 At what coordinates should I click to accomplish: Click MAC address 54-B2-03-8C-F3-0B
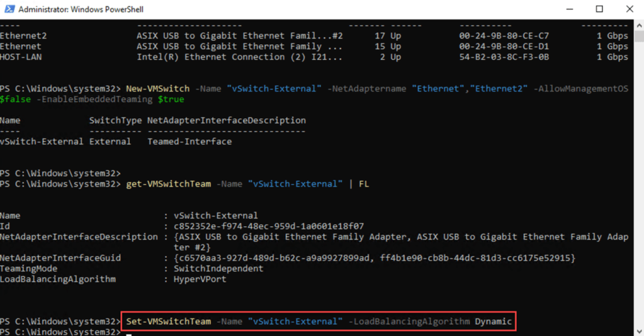tap(504, 57)
